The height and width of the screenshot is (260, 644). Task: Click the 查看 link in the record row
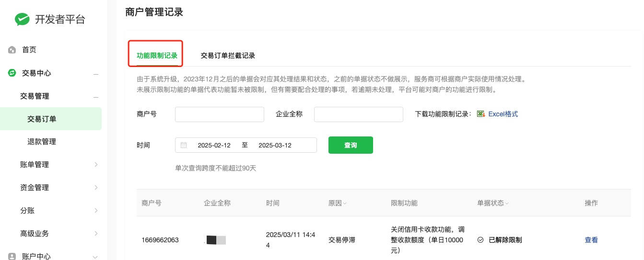click(591, 240)
